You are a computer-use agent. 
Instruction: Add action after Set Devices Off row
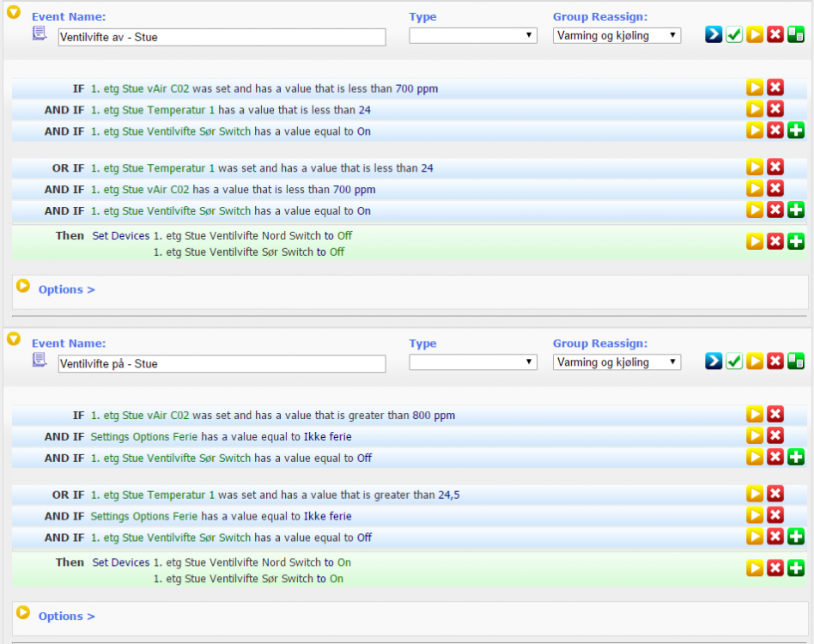(x=796, y=242)
